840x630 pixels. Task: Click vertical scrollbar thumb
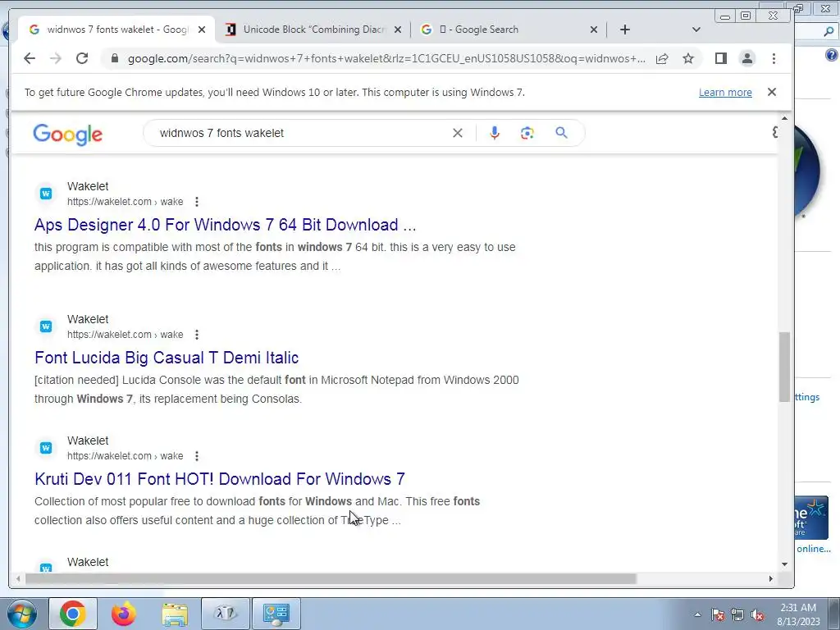[784, 367]
